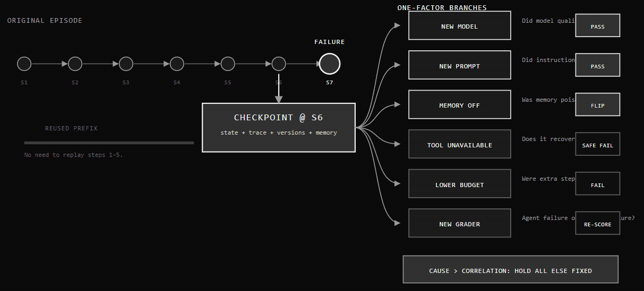Click the FAIL result for Lower Budget

[598, 184]
